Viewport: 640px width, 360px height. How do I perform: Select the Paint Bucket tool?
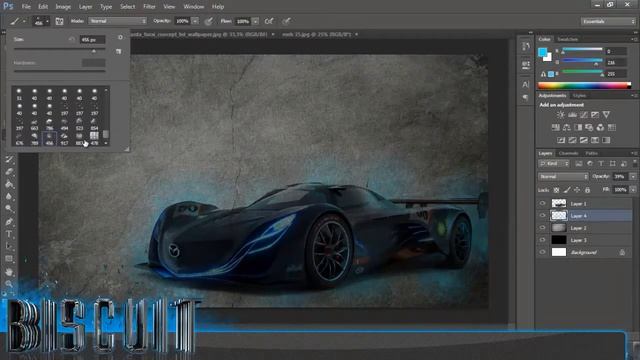pos(9,184)
